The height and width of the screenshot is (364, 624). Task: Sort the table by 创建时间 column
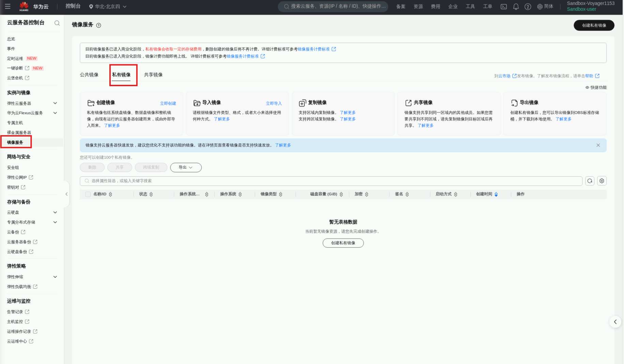click(x=496, y=194)
